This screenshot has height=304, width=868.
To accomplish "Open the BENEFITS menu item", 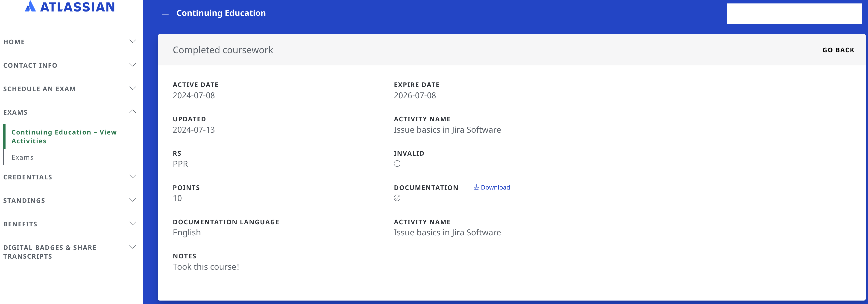I will pos(20,224).
